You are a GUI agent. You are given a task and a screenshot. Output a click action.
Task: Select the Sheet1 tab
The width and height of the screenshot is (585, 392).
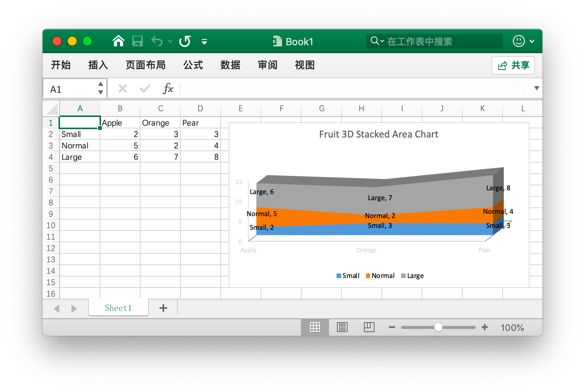pos(118,308)
